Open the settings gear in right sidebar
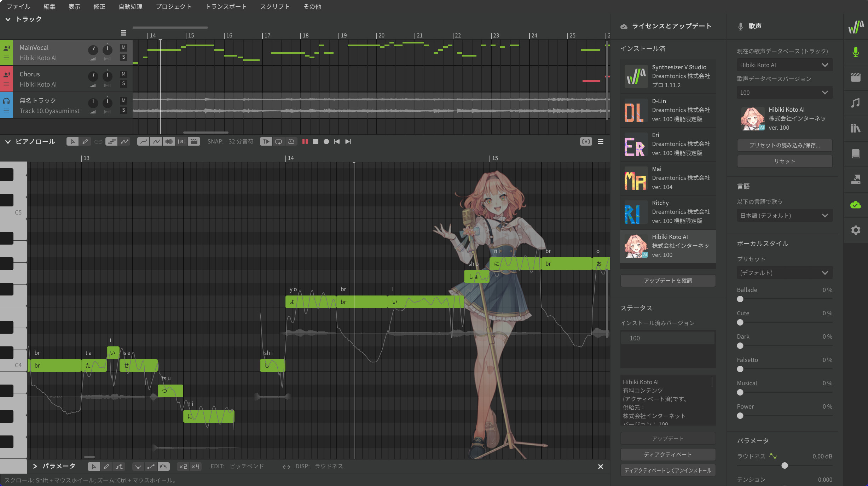 [x=856, y=230]
